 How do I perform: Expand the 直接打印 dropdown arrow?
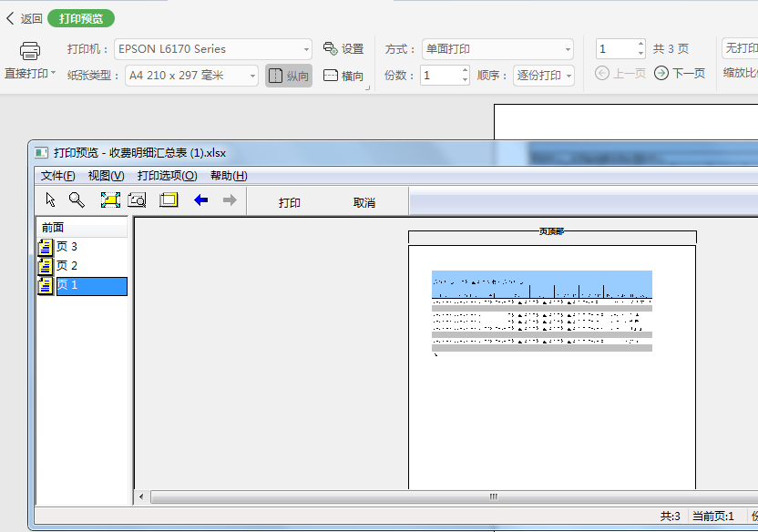pos(53,73)
